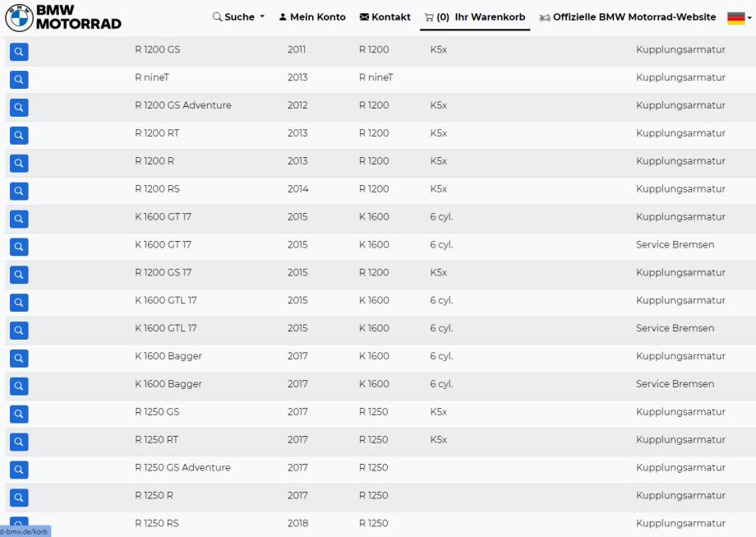Click 'Kupplungsarmatur' in R 1250 RS row
Image resolution: width=756 pixels, height=537 pixels.
[x=680, y=523]
